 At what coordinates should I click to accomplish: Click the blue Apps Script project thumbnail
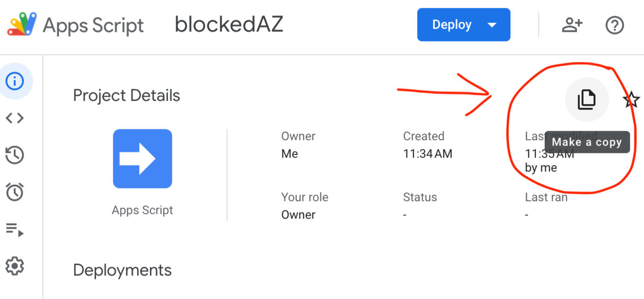(143, 159)
